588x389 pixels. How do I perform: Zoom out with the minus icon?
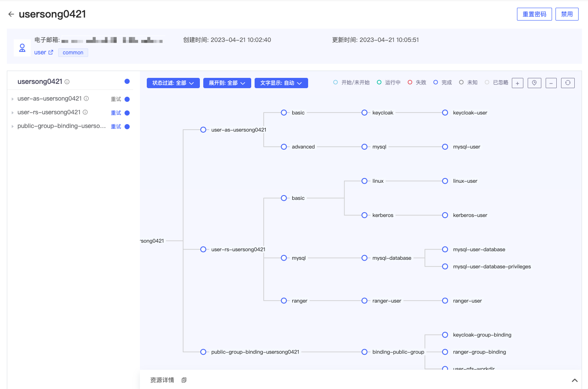pyautogui.click(x=551, y=83)
